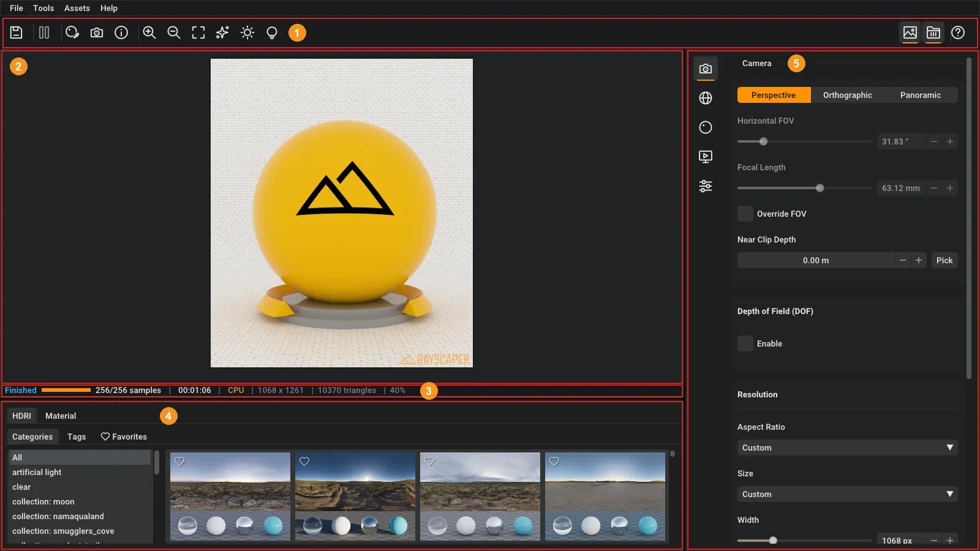
Task: Toggle the asset library panel icon
Action: (x=933, y=32)
